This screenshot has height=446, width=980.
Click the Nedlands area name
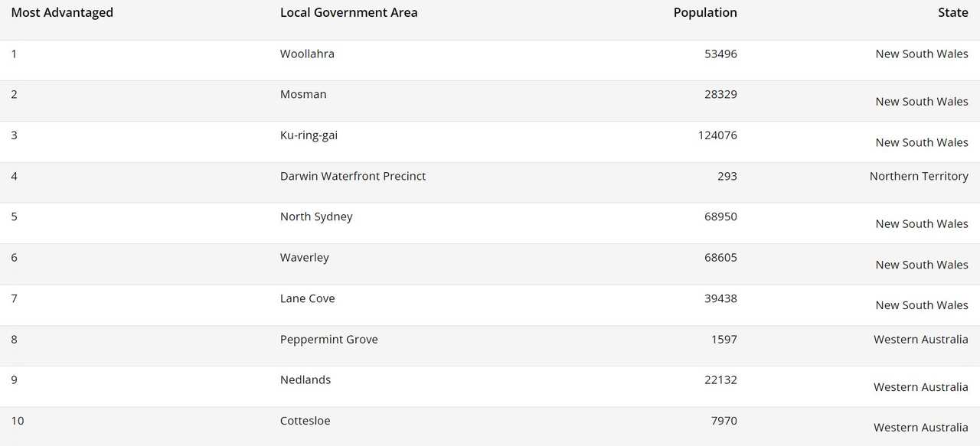[x=305, y=380]
